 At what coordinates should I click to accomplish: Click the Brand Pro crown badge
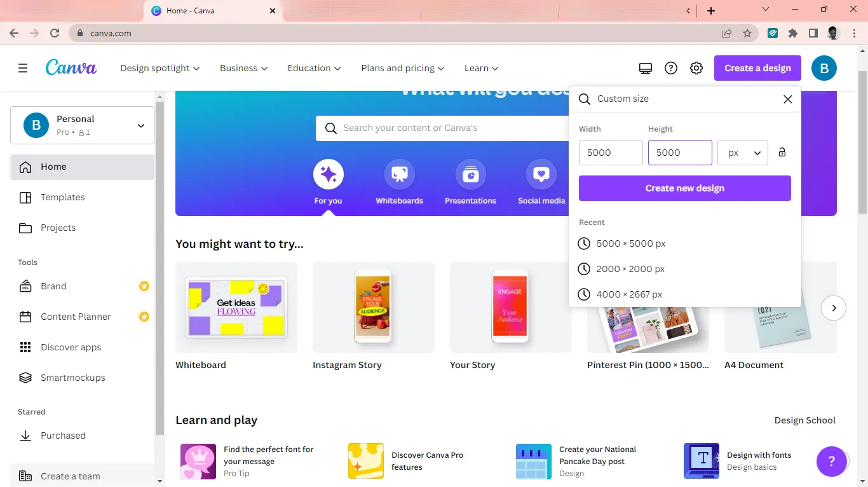click(x=144, y=286)
